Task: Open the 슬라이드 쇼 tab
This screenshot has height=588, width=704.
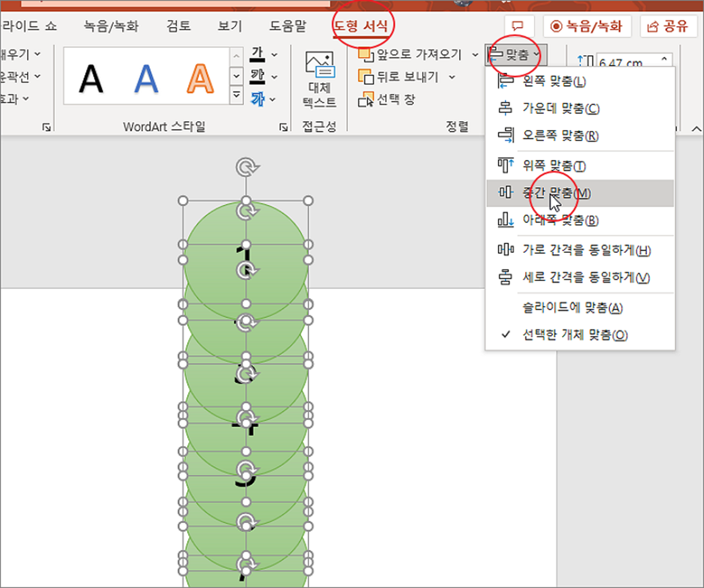Action: [28, 26]
